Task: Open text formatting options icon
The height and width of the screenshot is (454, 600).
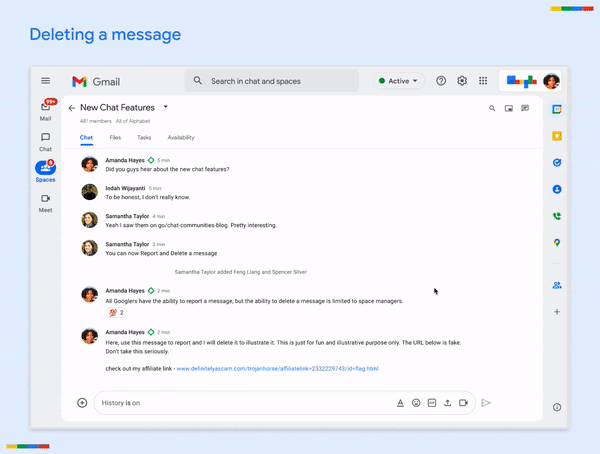Action: (x=400, y=403)
